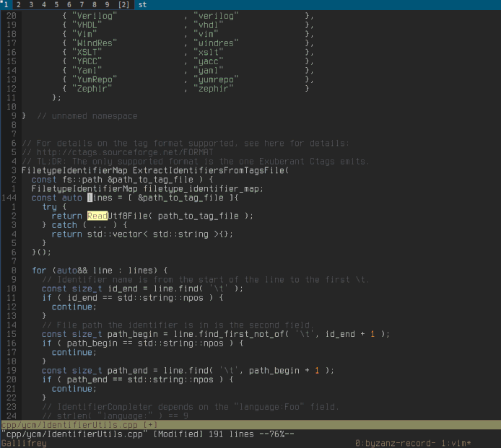
Task: Click the '// unnamed namespace' comment
Action: click(x=87, y=116)
